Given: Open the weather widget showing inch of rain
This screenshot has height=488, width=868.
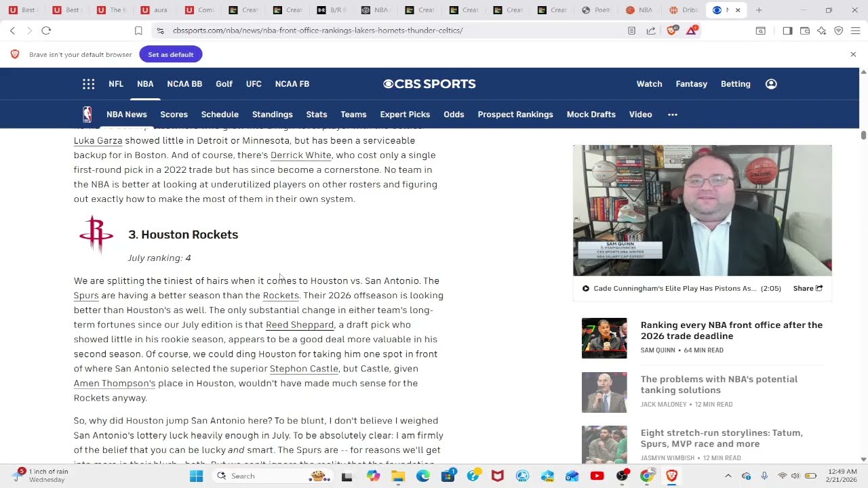Looking at the screenshot, I should (43, 476).
